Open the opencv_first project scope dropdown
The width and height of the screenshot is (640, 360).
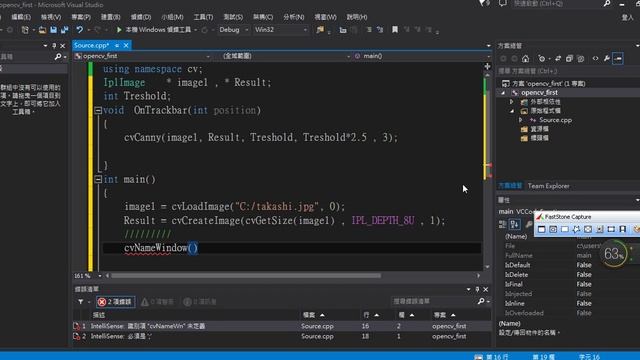tap(142, 56)
